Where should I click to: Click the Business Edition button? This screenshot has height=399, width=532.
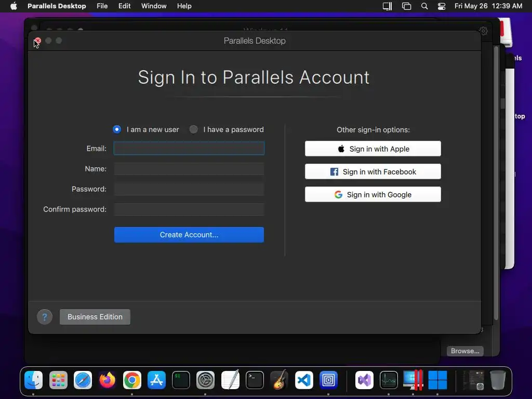tap(95, 317)
